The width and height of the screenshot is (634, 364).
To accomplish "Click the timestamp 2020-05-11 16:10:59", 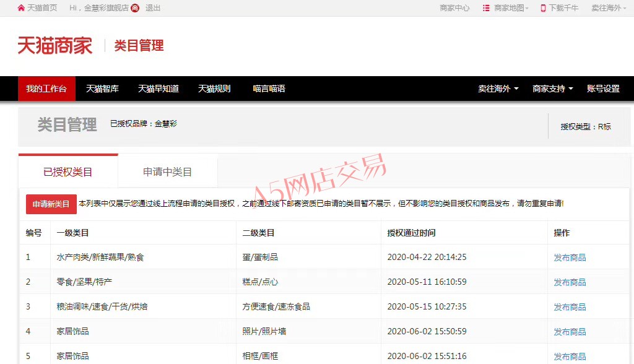I will pyautogui.click(x=427, y=282).
